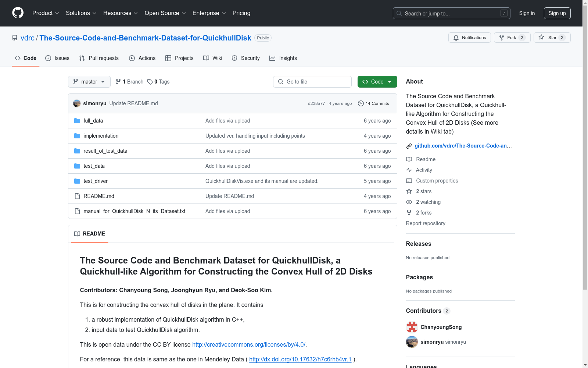Click the full_data folder icon
The height and width of the screenshot is (368, 588).
point(77,121)
